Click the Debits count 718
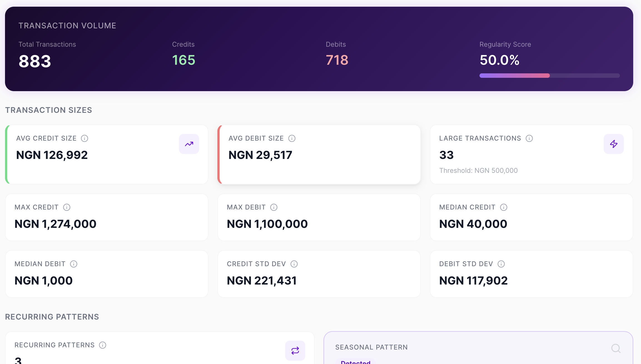Screen dimensions: 641x364 [337, 60]
